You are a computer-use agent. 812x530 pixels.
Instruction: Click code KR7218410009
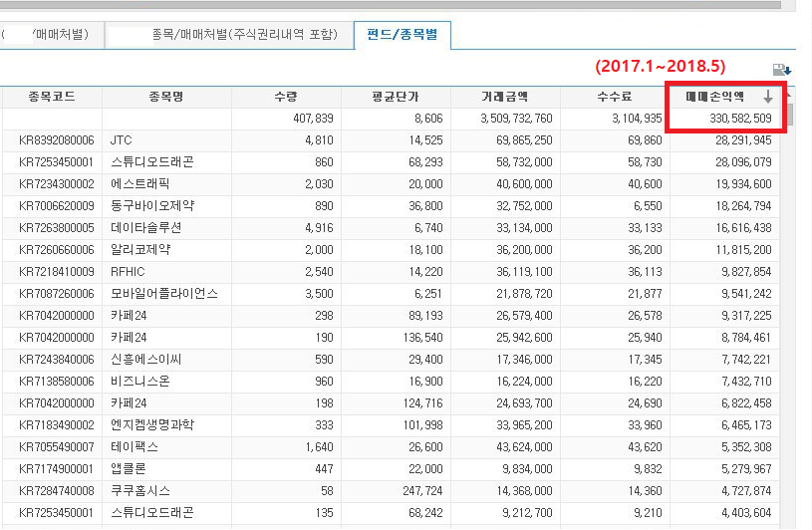pos(57,272)
